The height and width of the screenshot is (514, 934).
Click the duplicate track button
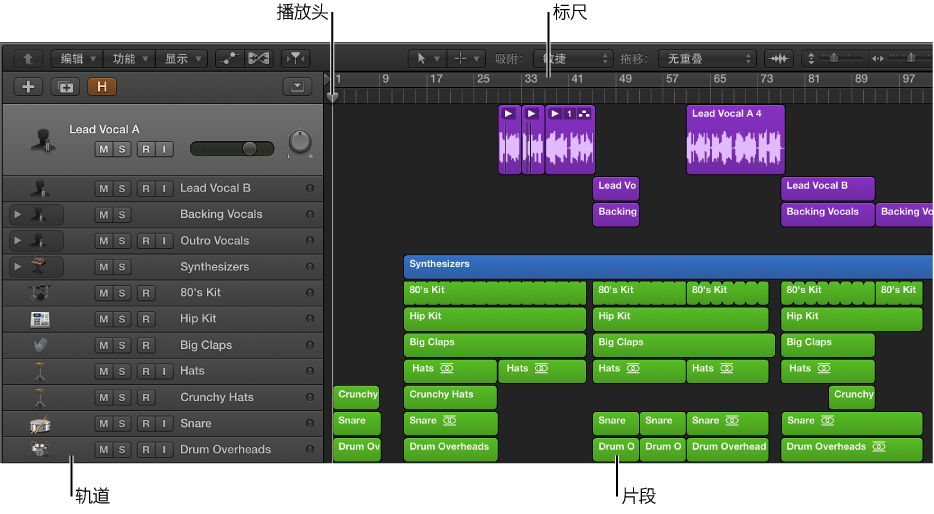click(65, 87)
